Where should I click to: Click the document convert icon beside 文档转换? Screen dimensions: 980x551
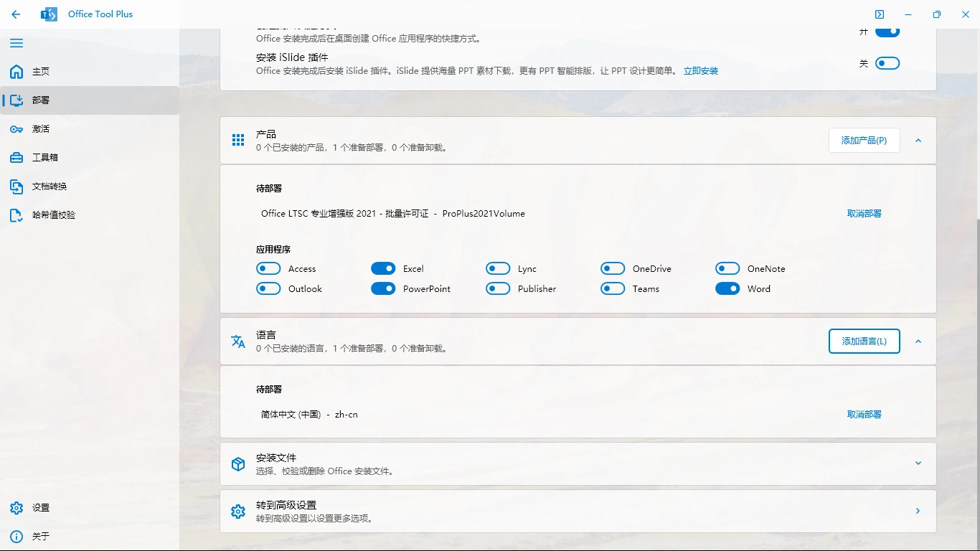(17, 187)
